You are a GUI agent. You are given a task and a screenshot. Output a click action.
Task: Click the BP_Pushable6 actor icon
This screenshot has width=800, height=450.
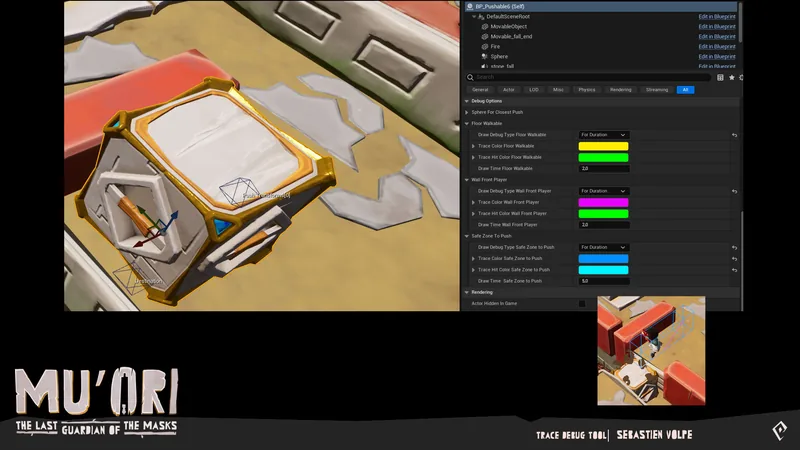[470, 6]
